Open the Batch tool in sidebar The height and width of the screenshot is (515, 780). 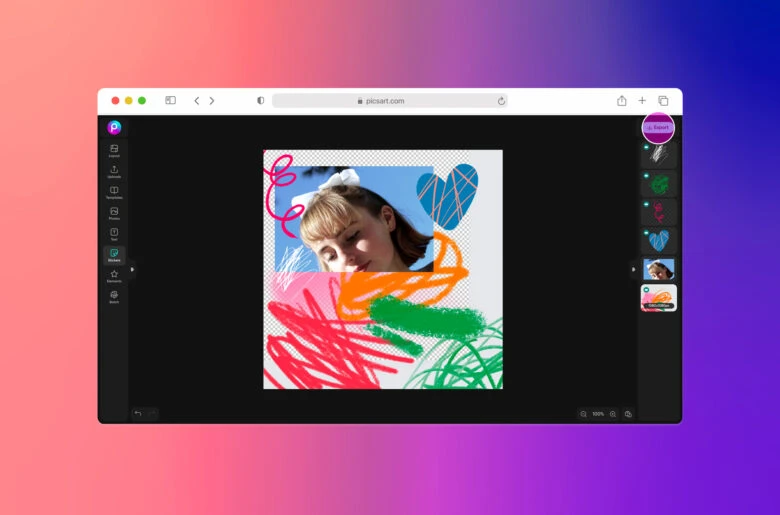tap(114, 296)
